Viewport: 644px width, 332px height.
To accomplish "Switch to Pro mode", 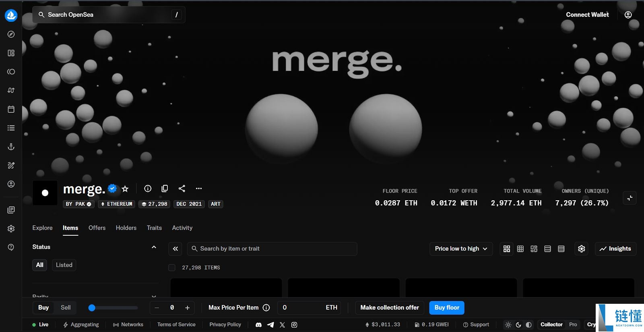I will click(573, 325).
